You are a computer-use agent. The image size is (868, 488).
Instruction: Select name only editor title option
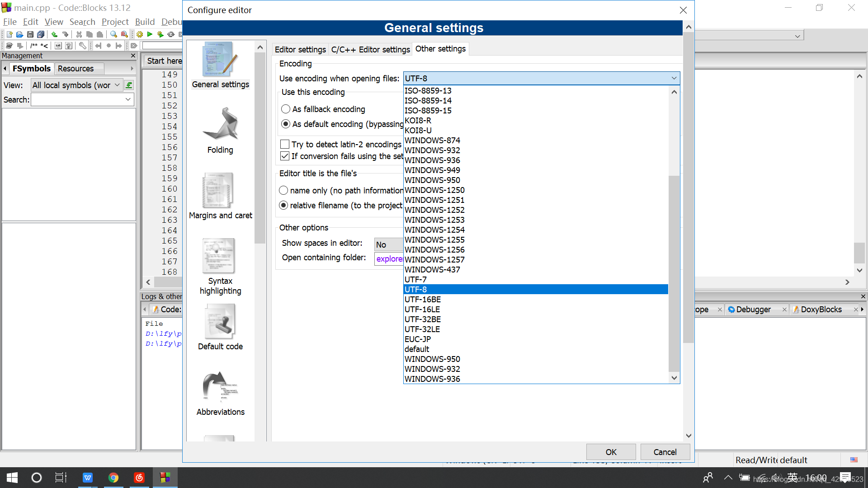(x=283, y=191)
